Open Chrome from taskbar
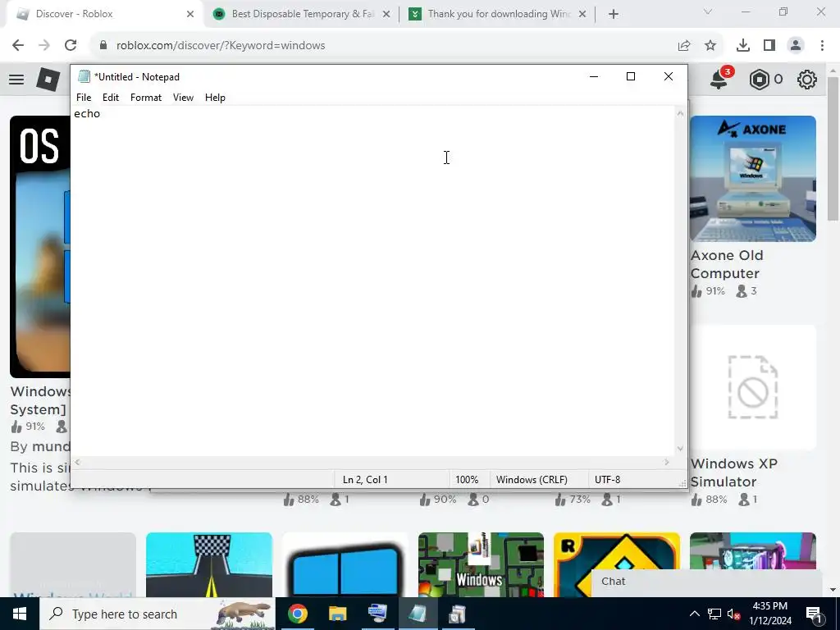840x630 pixels. point(297,614)
